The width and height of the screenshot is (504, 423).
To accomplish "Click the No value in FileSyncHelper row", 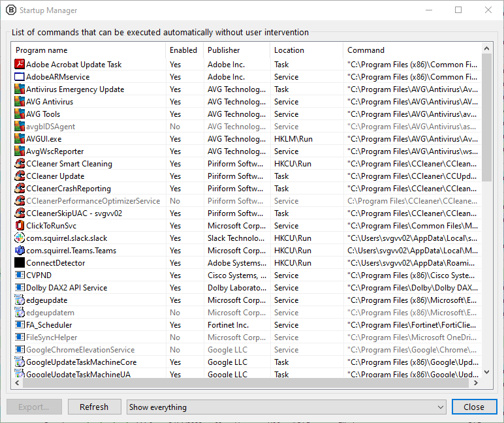I will click(175, 337).
